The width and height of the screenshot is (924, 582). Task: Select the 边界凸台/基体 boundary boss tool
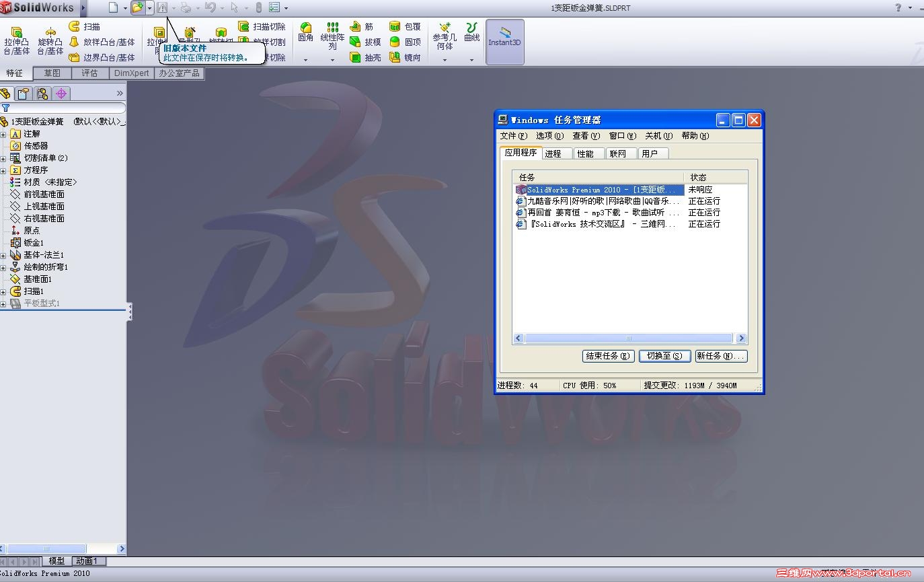pyautogui.click(x=102, y=57)
